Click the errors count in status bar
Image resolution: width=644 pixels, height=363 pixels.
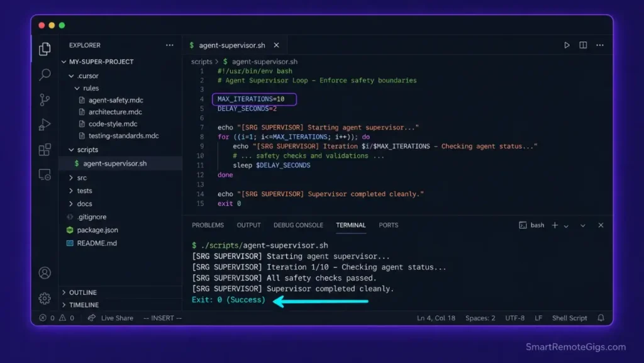[47, 318]
